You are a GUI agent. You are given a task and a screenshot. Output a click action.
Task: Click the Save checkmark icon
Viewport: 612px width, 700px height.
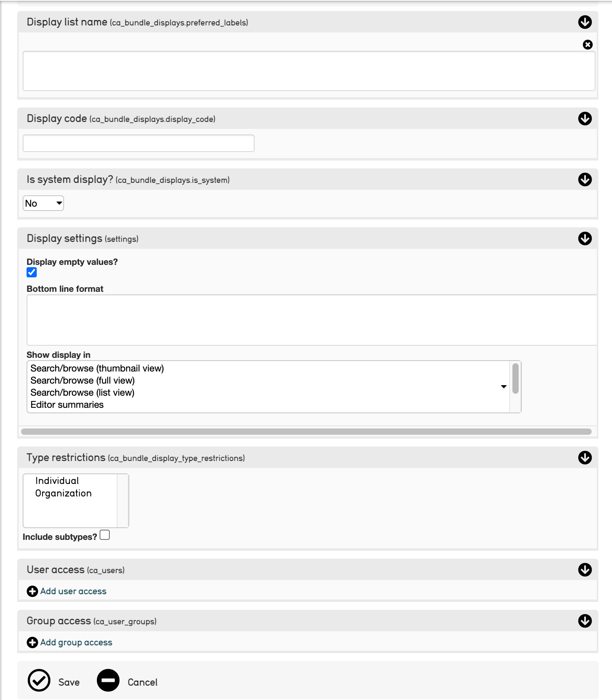click(39, 680)
